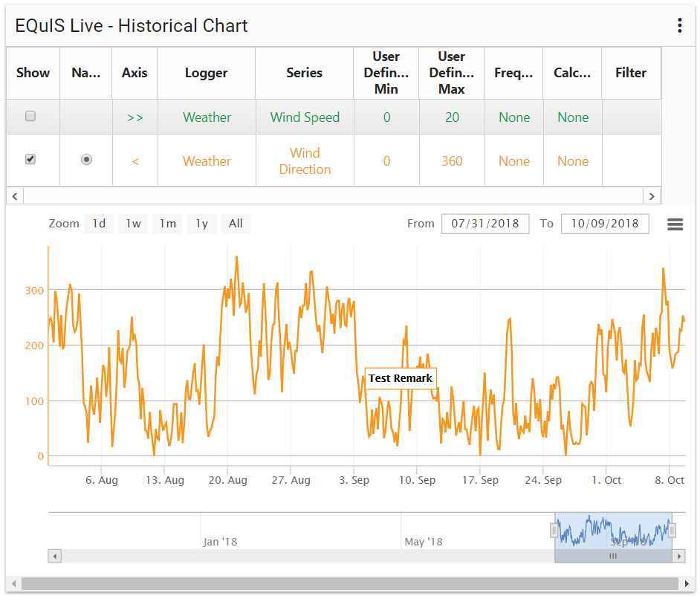Disable the Show checkbox for Wind Direction
The image size is (700, 596).
point(31,161)
